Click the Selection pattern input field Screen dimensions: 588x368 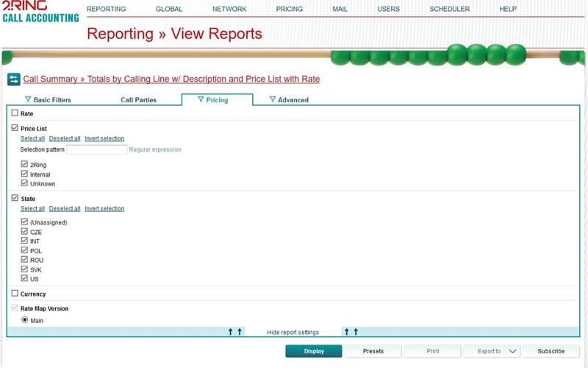tap(97, 149)
